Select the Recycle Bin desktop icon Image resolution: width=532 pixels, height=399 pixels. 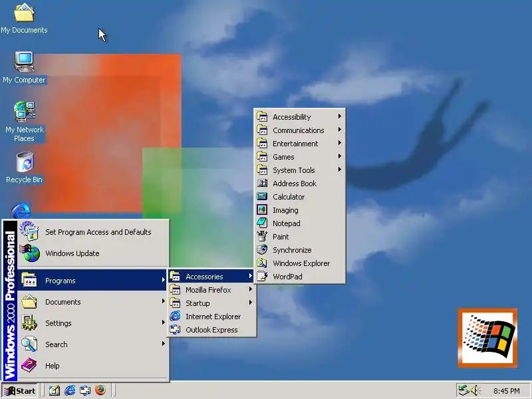click(x=24, y=168)
